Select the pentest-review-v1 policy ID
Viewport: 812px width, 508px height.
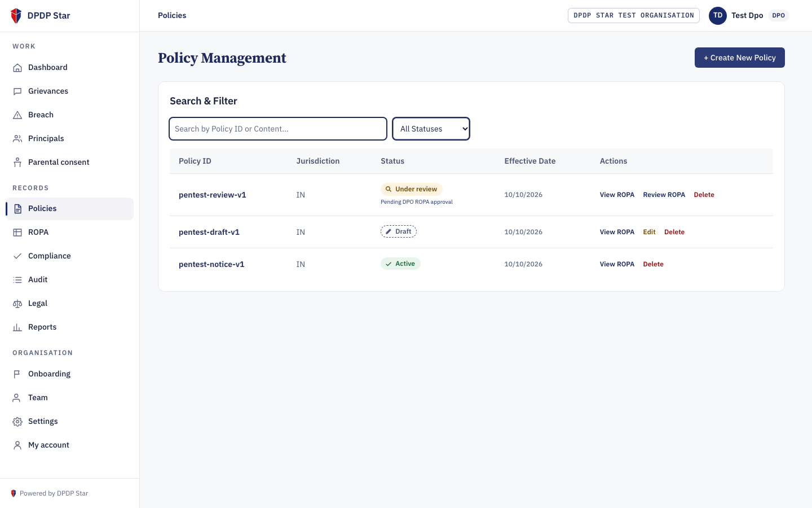tap(213, 195)
